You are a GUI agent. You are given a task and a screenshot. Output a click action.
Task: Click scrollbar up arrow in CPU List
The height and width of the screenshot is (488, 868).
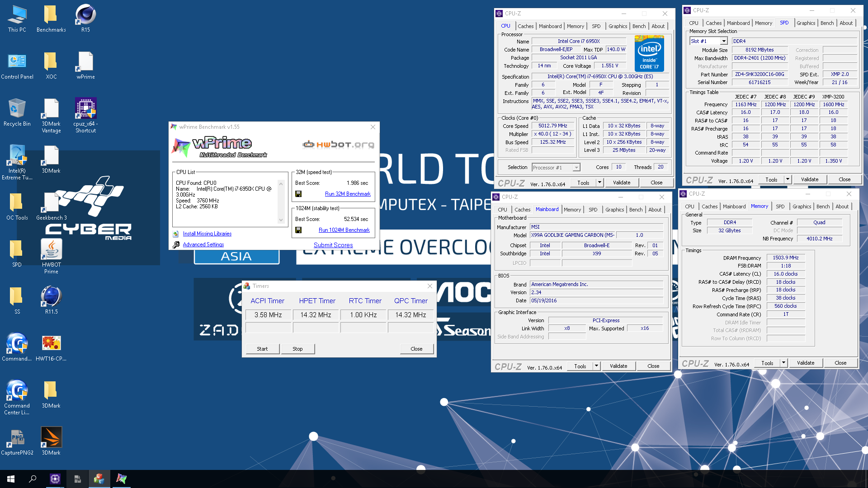click(x=281, y=183)
